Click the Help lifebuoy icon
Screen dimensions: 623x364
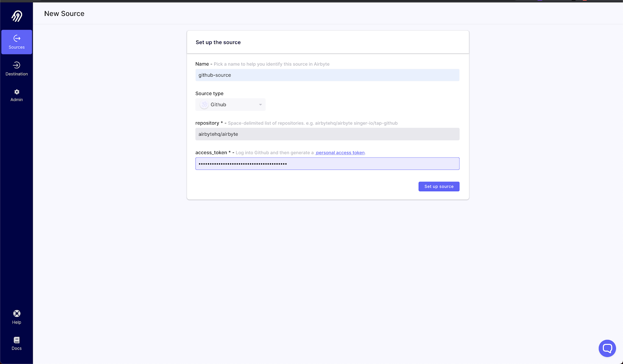pyautogui.click(x=16, y=313)
